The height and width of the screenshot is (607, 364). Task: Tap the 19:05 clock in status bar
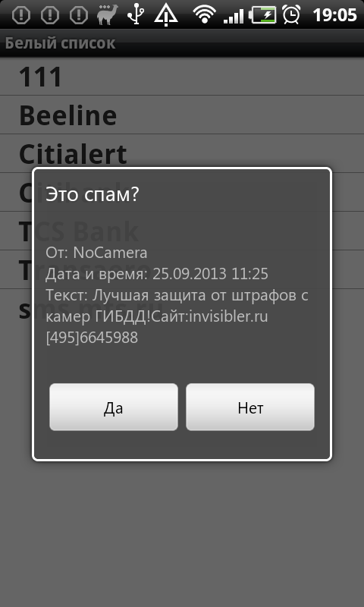tap(334, 15)
